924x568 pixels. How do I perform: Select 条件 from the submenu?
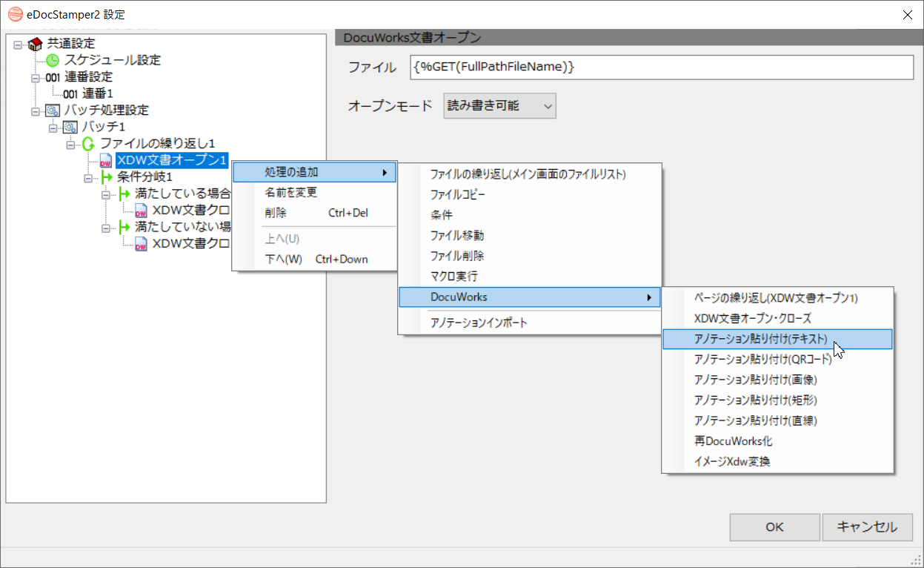click(x=529, y=215)
